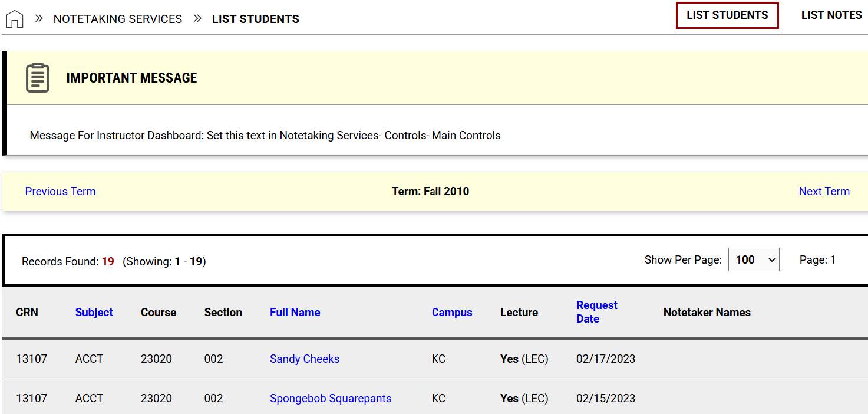Sort the table by Campus
The width and height of the screenshot is (868, 414).
451,312
